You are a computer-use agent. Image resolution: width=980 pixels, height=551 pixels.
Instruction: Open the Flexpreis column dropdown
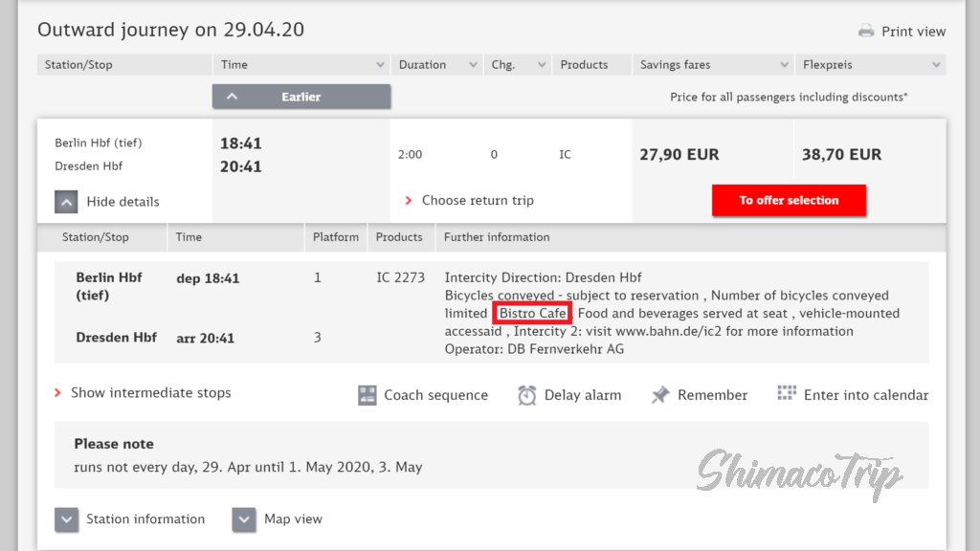[935, 65]
